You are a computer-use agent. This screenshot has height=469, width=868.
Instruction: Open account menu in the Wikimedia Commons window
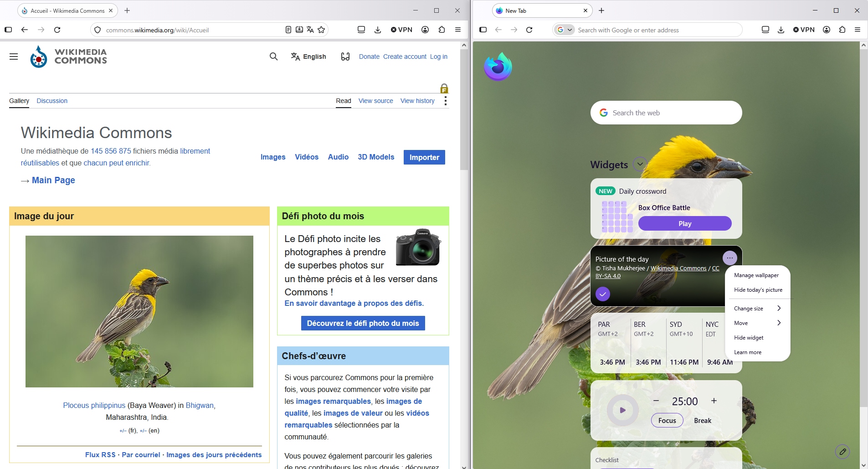tap(425, 30)
